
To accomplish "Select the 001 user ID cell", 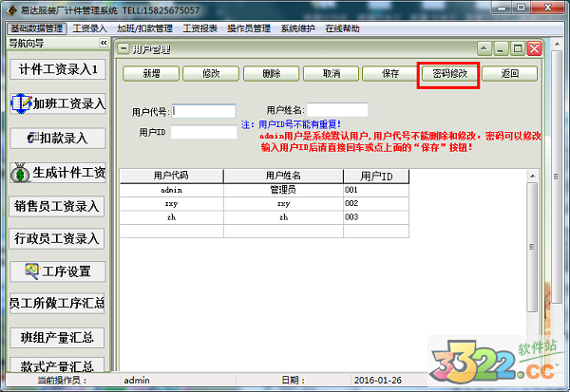I will [376, 190].
